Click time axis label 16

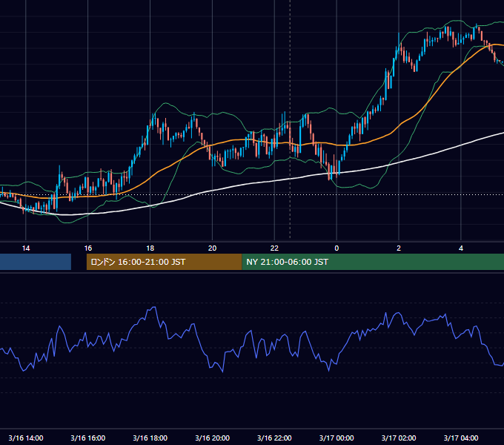point(87,248)
